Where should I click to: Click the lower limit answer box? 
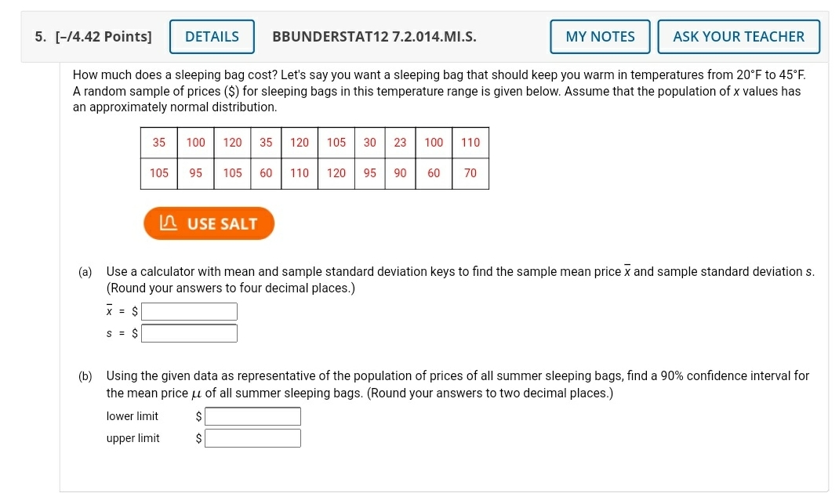[x=252, y=416]
